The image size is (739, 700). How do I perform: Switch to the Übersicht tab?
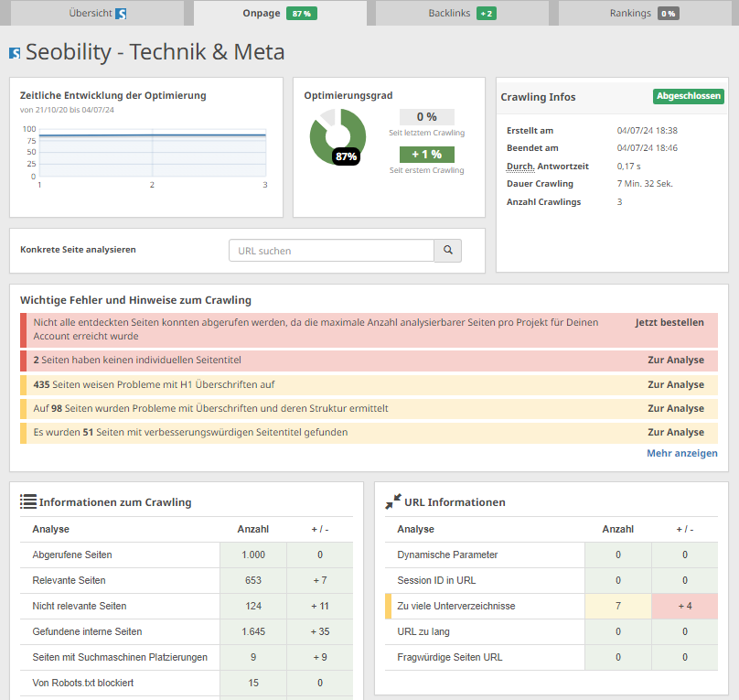98,13
